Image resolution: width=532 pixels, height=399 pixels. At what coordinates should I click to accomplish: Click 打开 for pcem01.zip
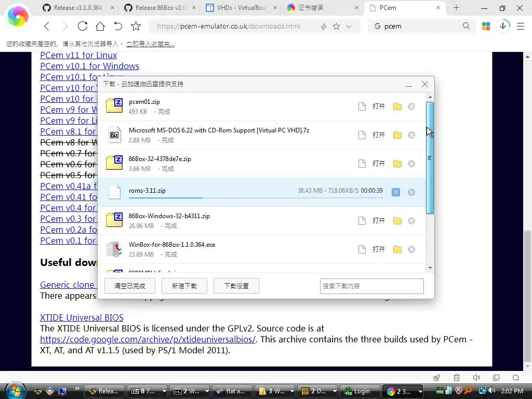click(x=379, y=107)
